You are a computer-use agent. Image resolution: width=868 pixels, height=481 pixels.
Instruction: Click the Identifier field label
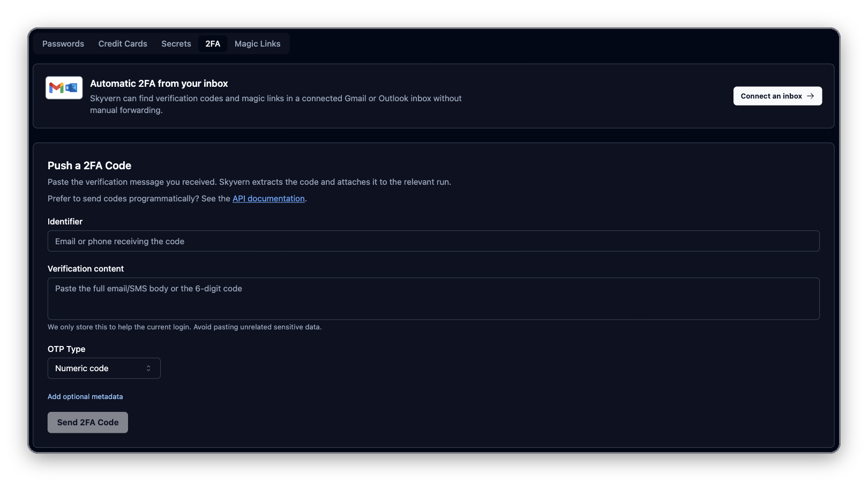click(65, 222)
